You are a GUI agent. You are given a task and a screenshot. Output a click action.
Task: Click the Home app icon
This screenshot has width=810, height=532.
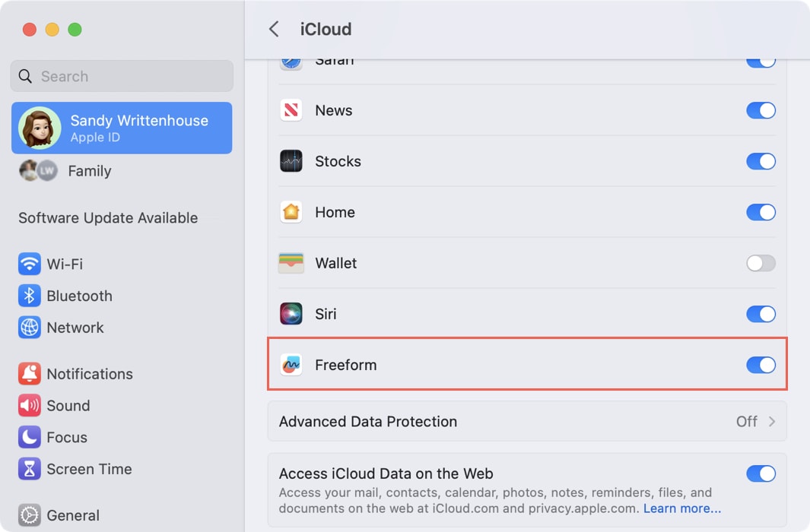pos(291,212)
